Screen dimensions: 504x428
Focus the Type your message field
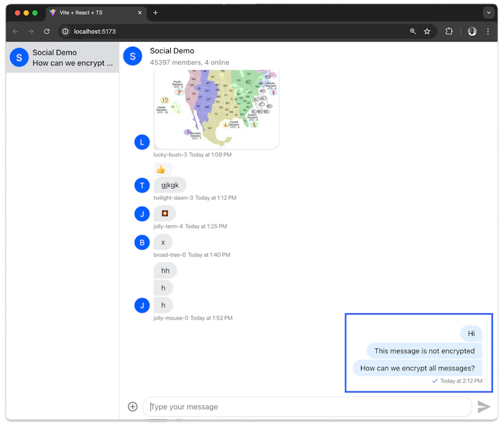[307, 407]
